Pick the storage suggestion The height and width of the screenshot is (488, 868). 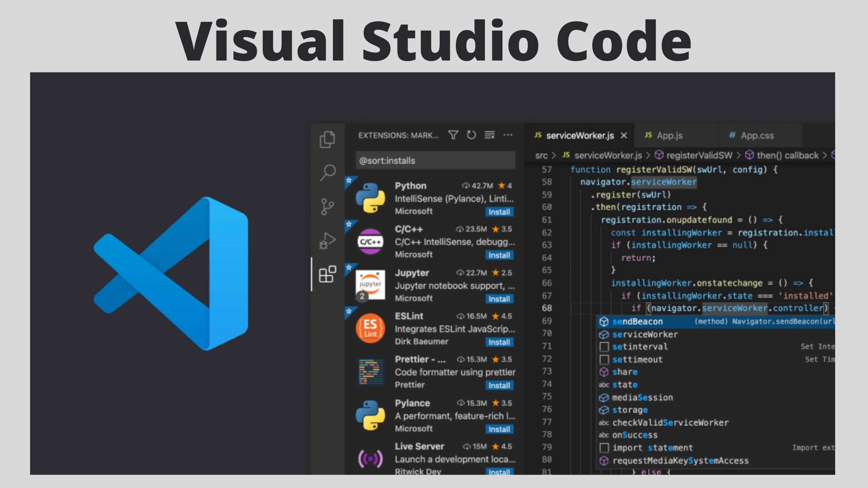click(716, 410)
